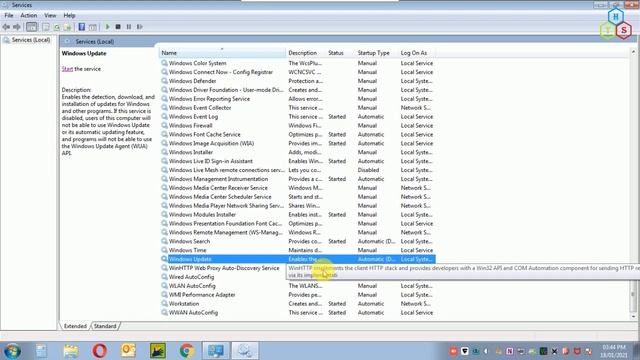Select the Windows Event Log service

point(193,117)
